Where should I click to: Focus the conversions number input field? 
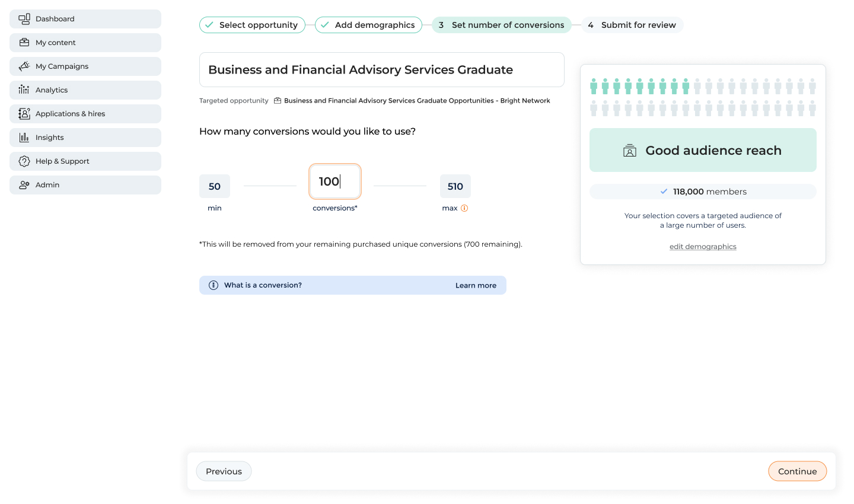[335, 181]
